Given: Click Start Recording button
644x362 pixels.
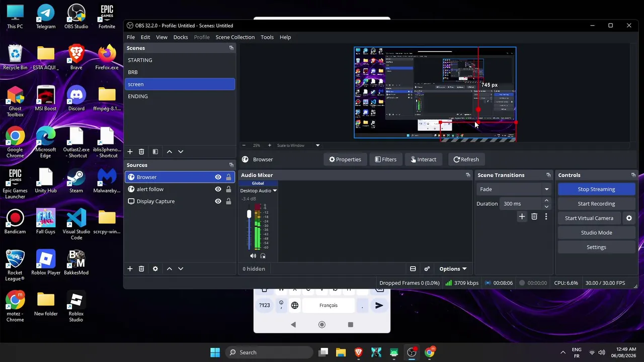Looking at the screenshot, I should [x=596, y=204].
